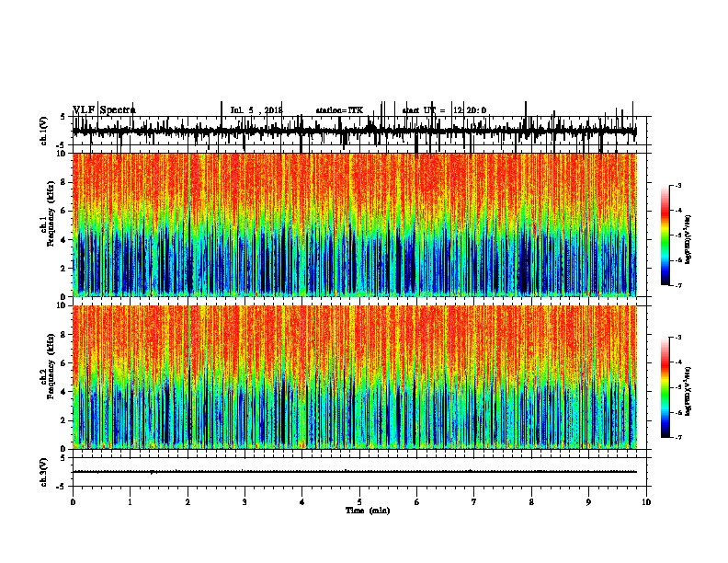Click the ch.2 spectrogram color bar

point(665,387)
